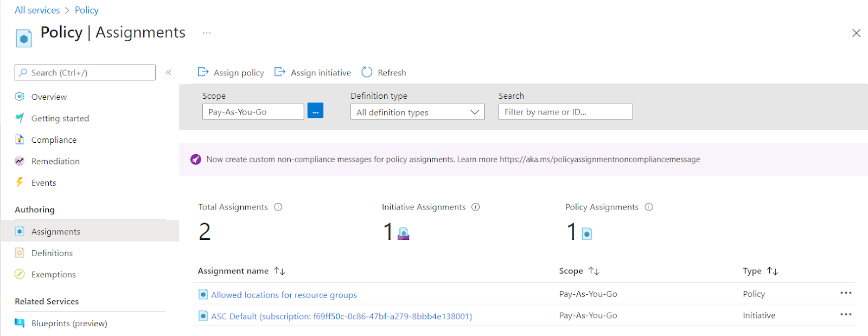Go to Definitions in Authoring section

click(52, 253)
